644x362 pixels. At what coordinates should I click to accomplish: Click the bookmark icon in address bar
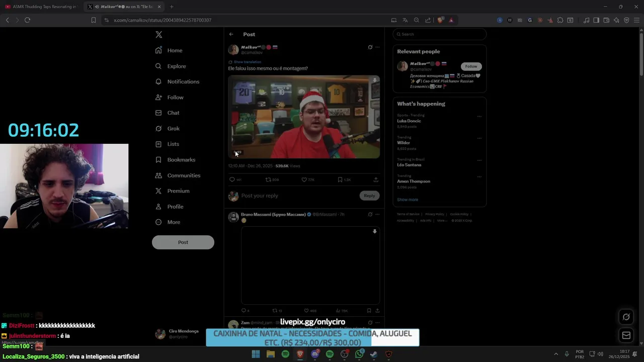click(x=93, y=20)
